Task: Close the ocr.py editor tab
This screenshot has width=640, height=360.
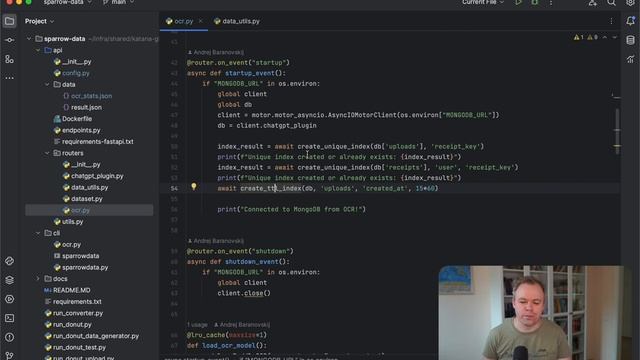Action: click(200, 21)
